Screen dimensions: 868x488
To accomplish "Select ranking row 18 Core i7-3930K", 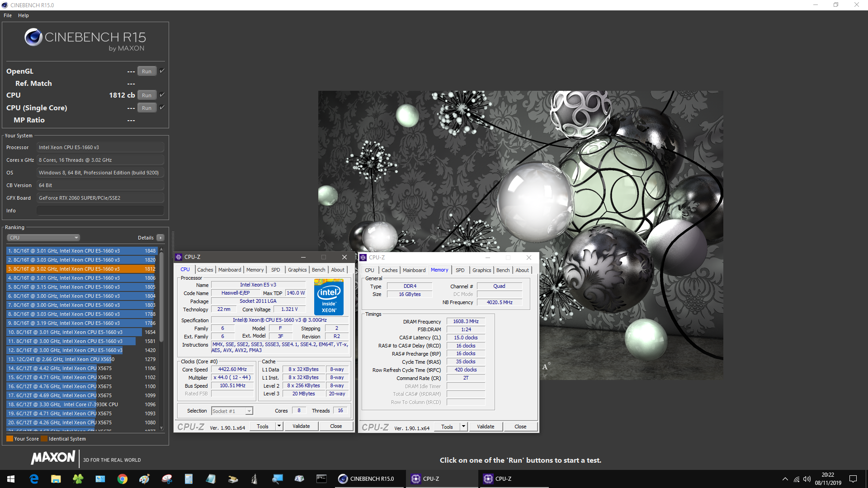I will click(x=82, y=404).
